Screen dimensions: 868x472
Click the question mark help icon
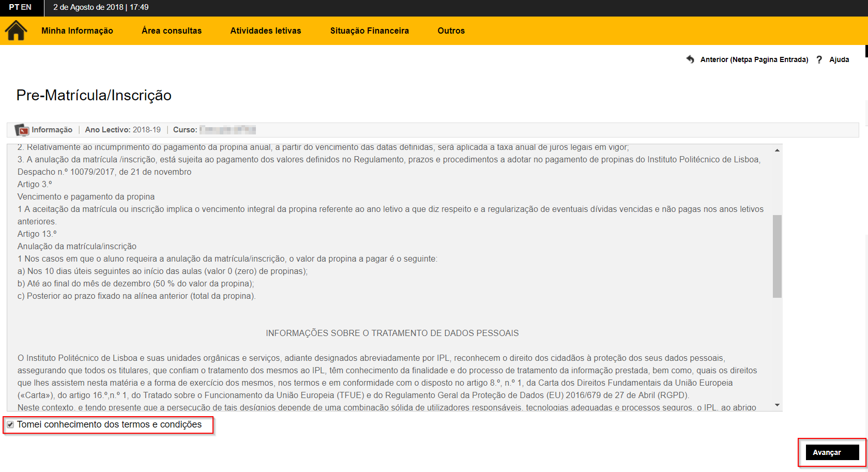coord(819,60)
